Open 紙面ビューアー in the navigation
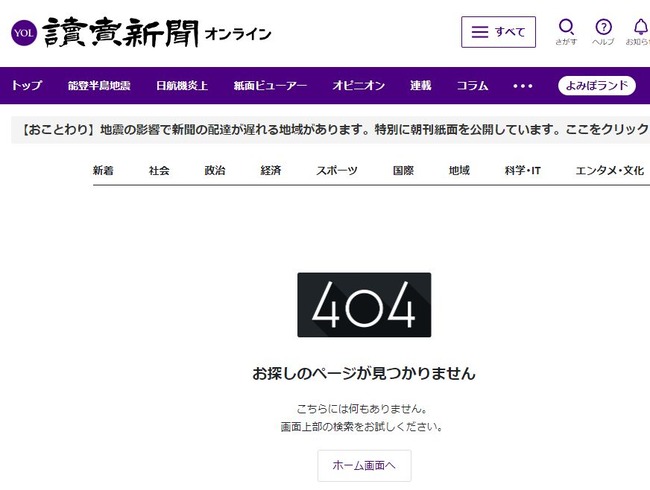 pos(270,86)
